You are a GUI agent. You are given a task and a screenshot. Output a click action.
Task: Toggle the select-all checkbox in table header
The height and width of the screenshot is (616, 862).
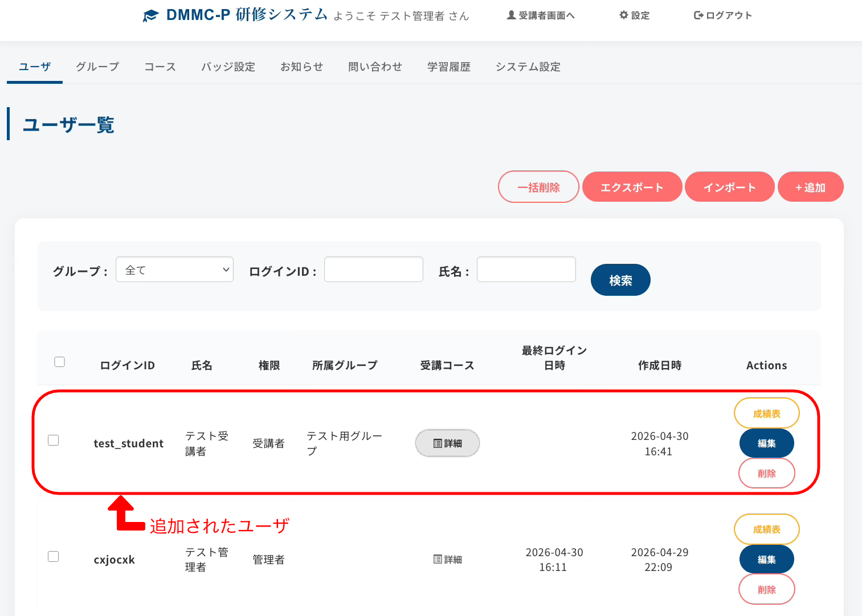click(x=59, y=362)
